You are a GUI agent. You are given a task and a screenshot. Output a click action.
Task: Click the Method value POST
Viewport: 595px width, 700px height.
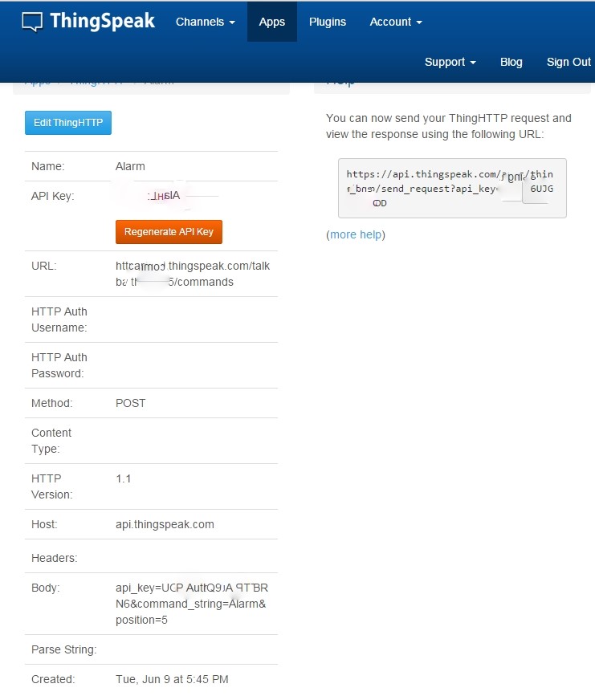[x=130, y=403]
